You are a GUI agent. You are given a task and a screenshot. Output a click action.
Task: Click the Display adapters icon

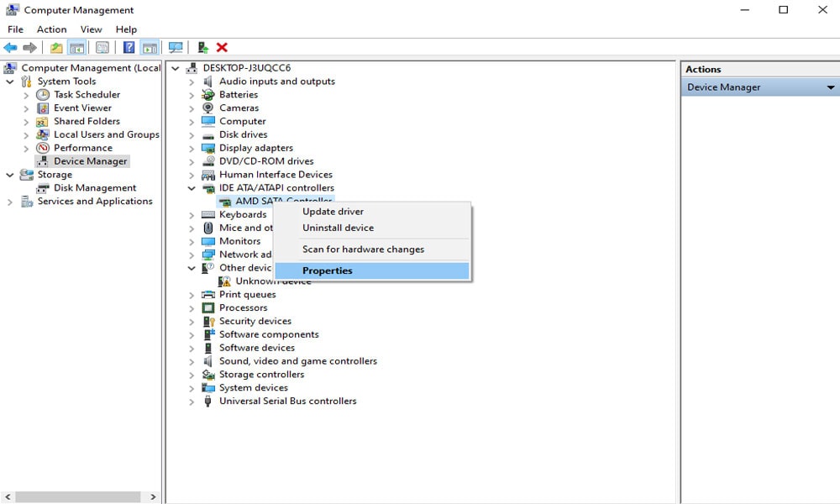(x=207, y=148)
